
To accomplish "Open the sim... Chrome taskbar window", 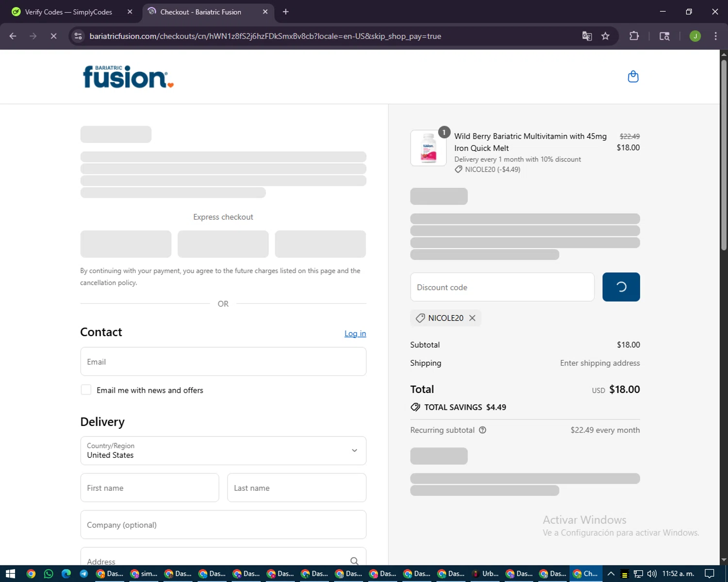I will (144, 574).
